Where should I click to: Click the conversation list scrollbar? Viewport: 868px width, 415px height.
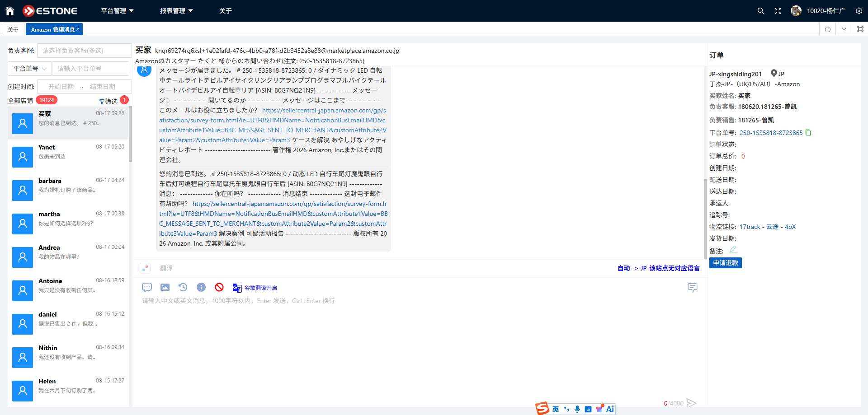click(x=130, y=134)
